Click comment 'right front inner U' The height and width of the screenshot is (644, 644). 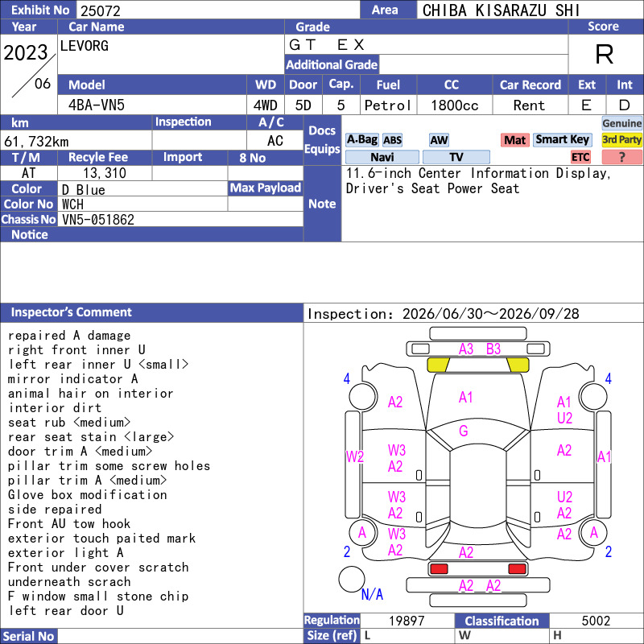coord(76,350)
